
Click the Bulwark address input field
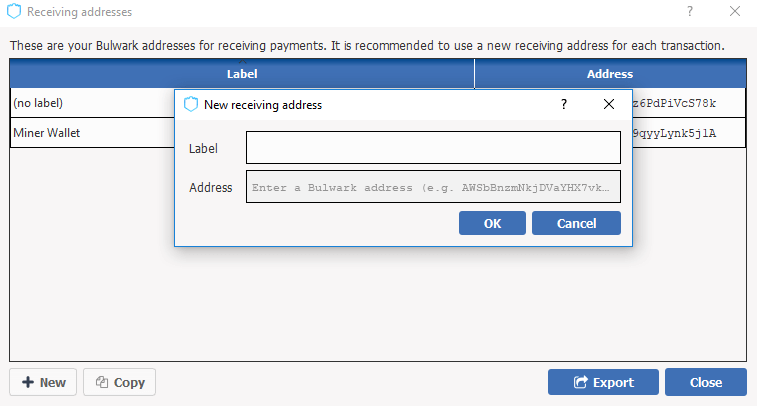433,187
